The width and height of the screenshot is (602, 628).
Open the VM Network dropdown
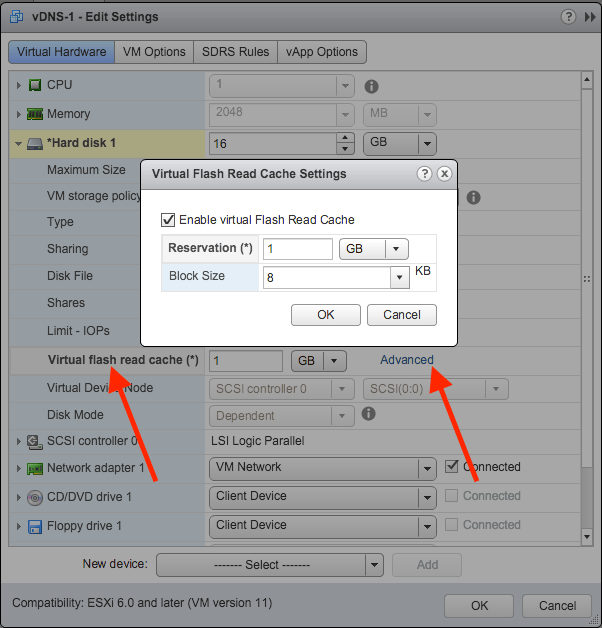tap(322, 467)
